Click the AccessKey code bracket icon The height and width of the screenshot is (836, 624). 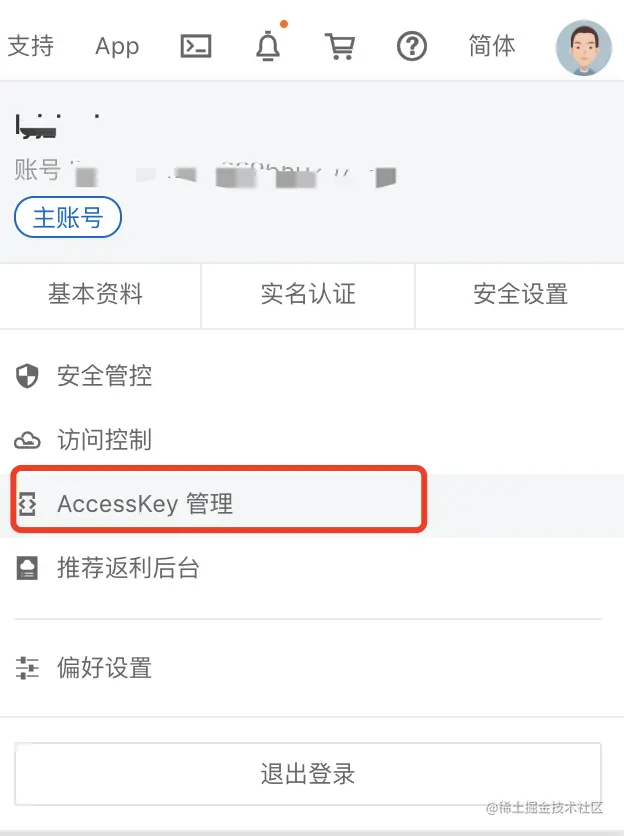(27, 504)
